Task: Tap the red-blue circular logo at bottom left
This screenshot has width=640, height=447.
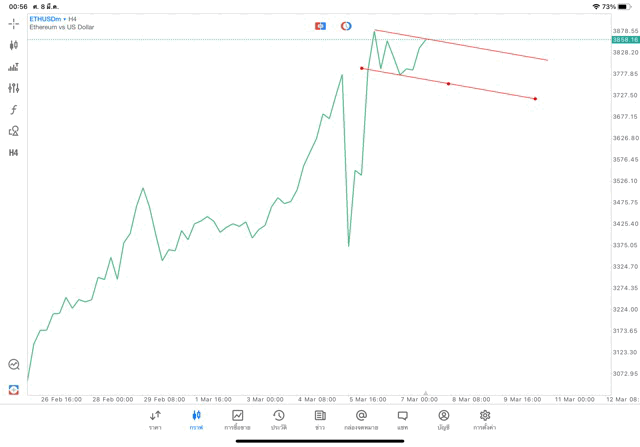Action: (x=14, y=389)
